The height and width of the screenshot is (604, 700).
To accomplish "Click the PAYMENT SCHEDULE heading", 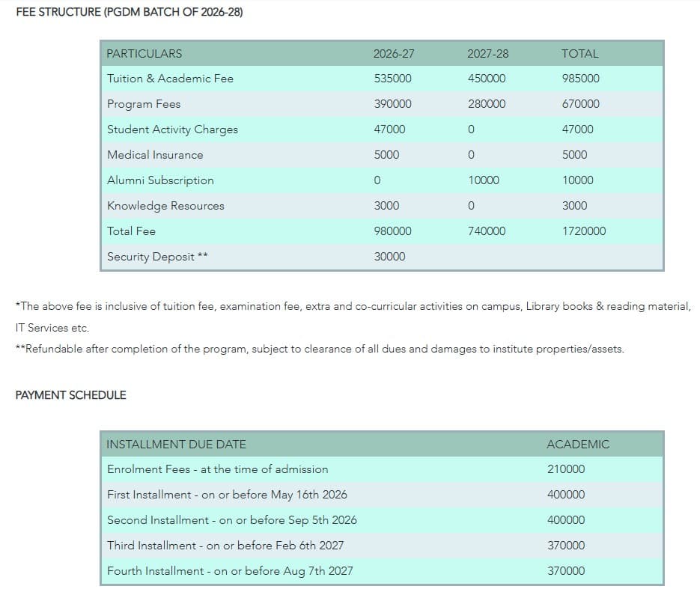I will pyautogui.click(x=70, y=395).
